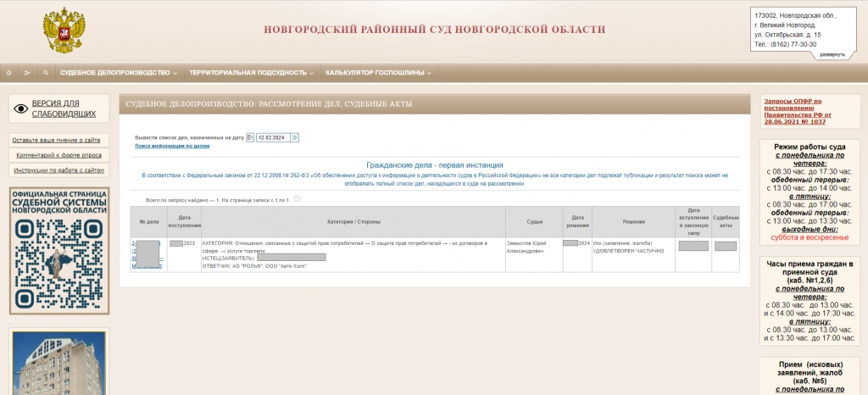Expand court address box via развернуть

[x=832, y=54]
